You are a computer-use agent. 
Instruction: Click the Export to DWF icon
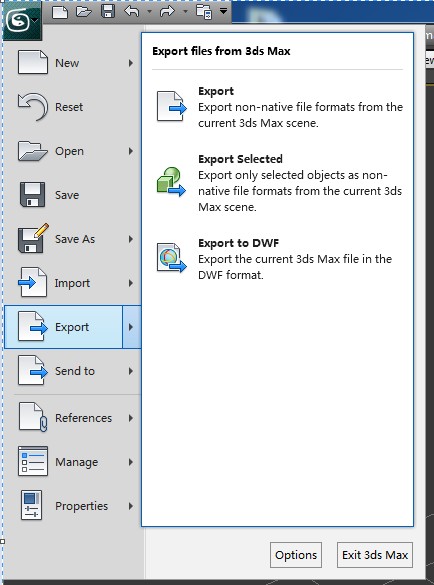pos(171,257)
